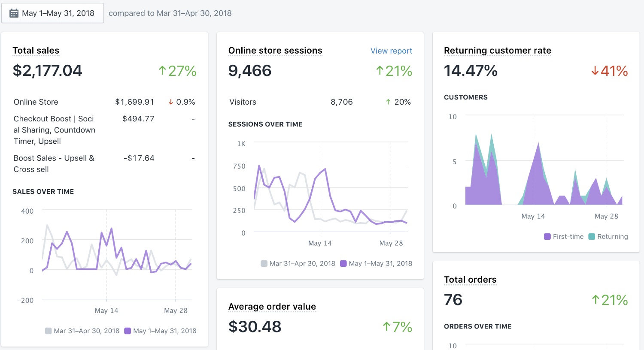Viewport: 644px width, 350px height.
Task: Click May 28 marker on customers chart
Action: point(606,216)
